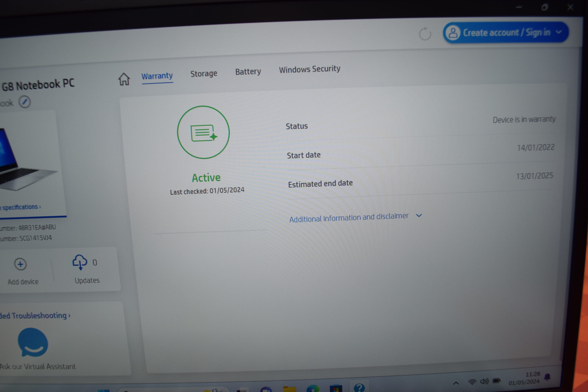Show hidden tray icons chevron
Screen dimensions: 588x392
456,383
